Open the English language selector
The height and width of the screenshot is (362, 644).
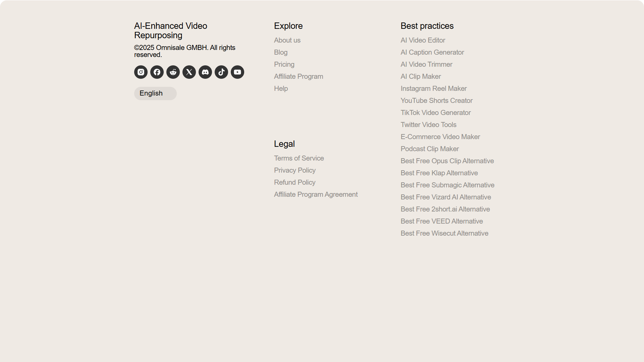pyautogui.click(x=155, y=94)
